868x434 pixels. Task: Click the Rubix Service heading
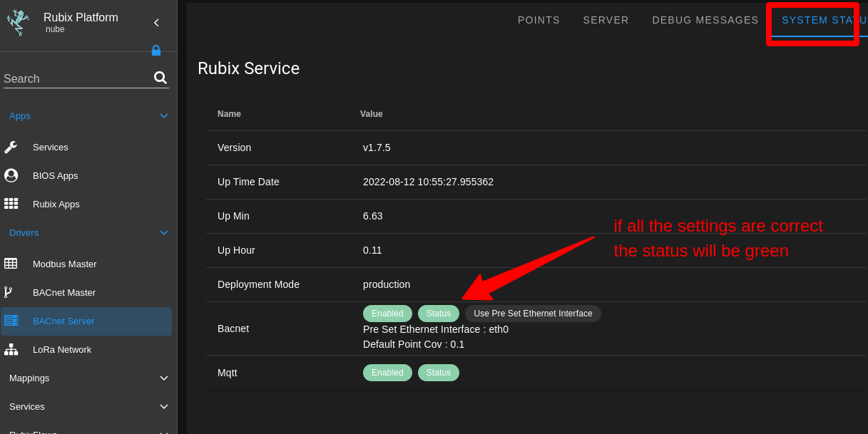[248, 68]
